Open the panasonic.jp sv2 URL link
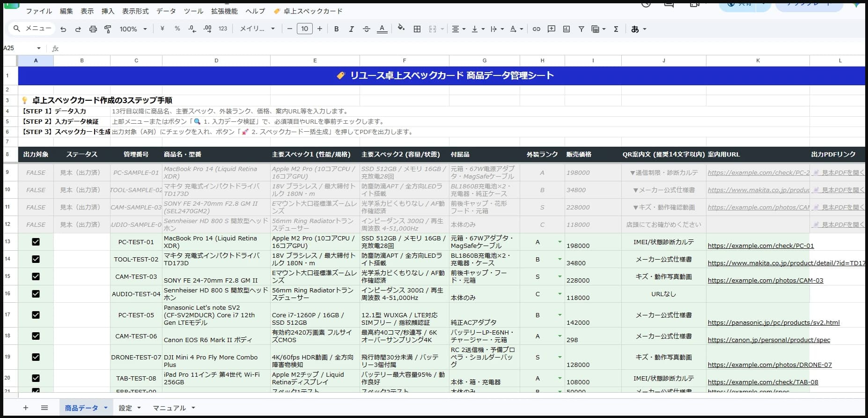This screenshot has height=418, width=868. coord(773,322)
